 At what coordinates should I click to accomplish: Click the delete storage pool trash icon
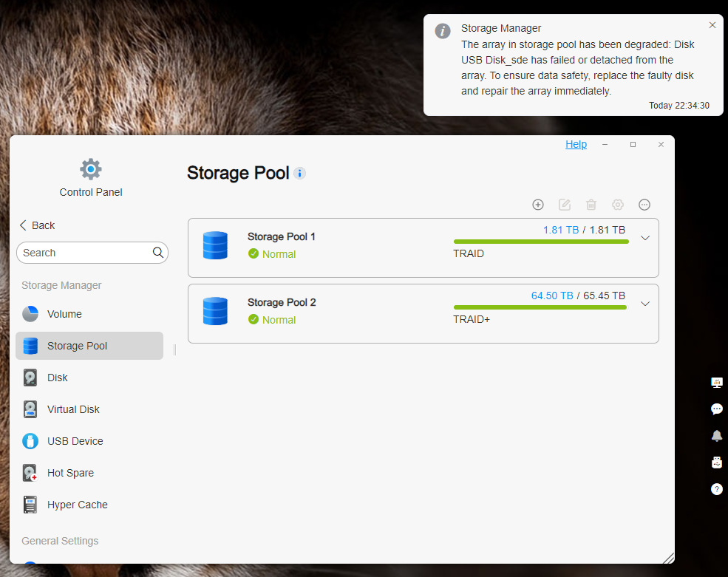point(591,205)
